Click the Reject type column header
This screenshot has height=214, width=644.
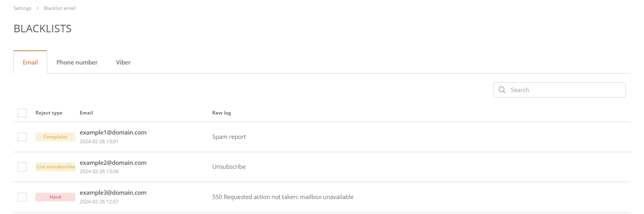click(49, 113)
